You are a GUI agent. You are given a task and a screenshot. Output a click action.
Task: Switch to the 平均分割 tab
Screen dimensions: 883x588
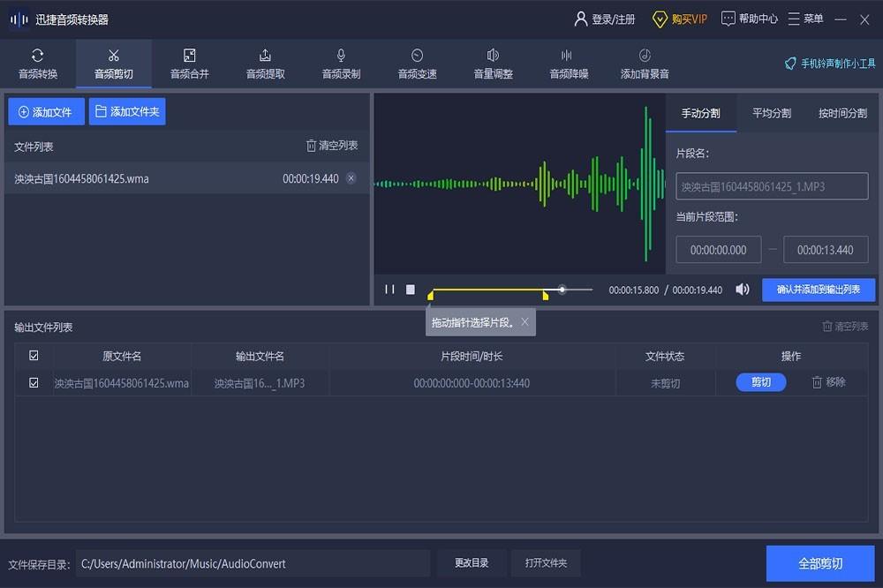coord(772,113)
